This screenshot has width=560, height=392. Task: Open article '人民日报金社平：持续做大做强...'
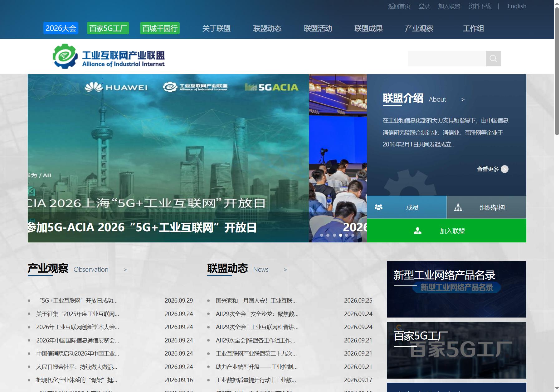pos(77,367)
